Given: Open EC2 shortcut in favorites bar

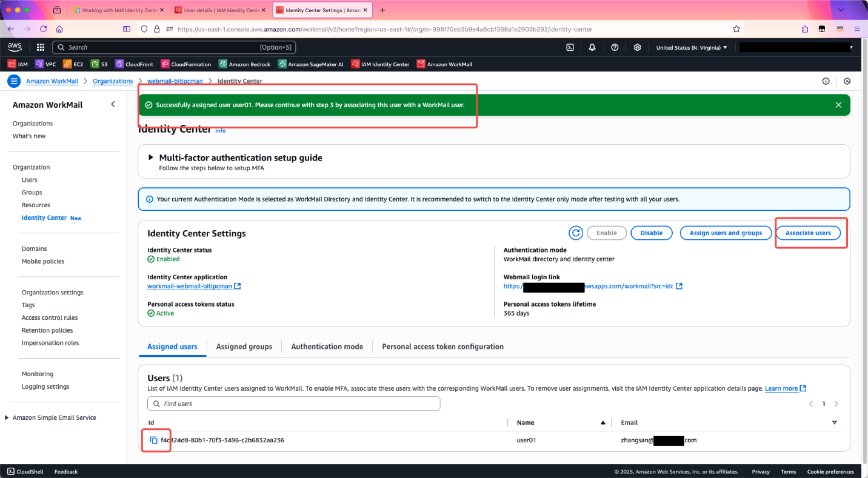Looking at the screenshot, I should click(x=73, y=64).
